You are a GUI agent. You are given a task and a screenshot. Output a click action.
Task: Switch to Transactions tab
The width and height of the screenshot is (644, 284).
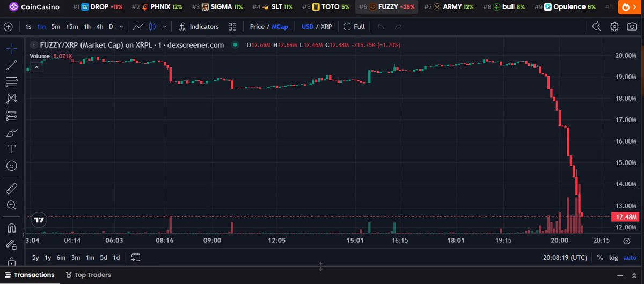point(30,275)
